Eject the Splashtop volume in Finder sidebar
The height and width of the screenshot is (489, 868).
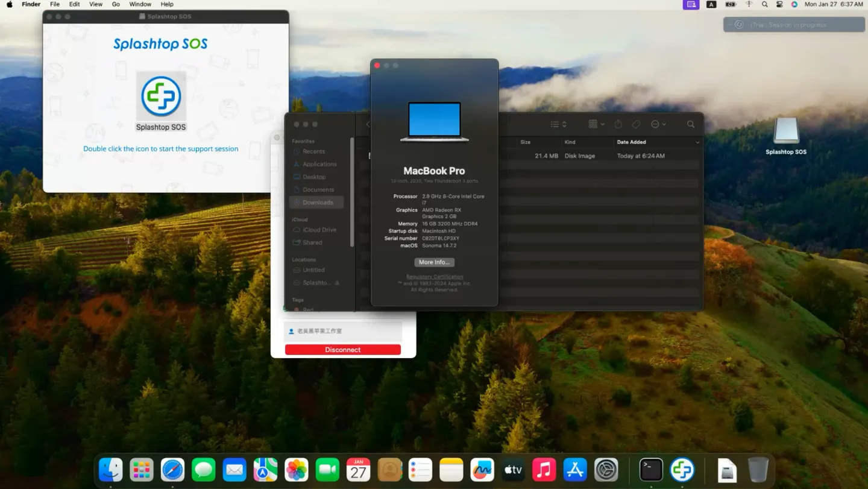tap(337, 283)
